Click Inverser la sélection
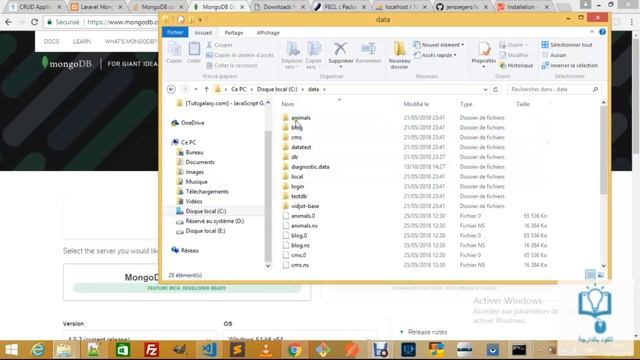The height and width of the screenshot is (360, 640). tap(570, 65)
